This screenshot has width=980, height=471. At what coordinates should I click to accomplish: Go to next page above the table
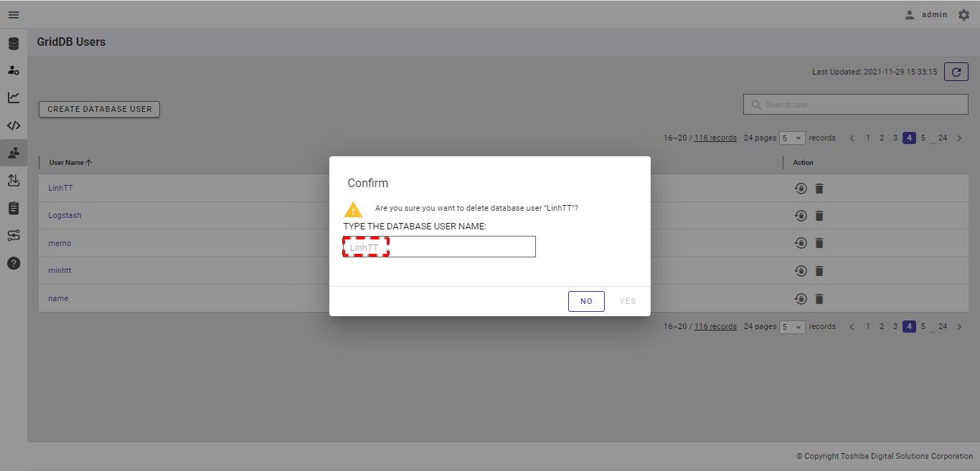[x=959, y=138]
